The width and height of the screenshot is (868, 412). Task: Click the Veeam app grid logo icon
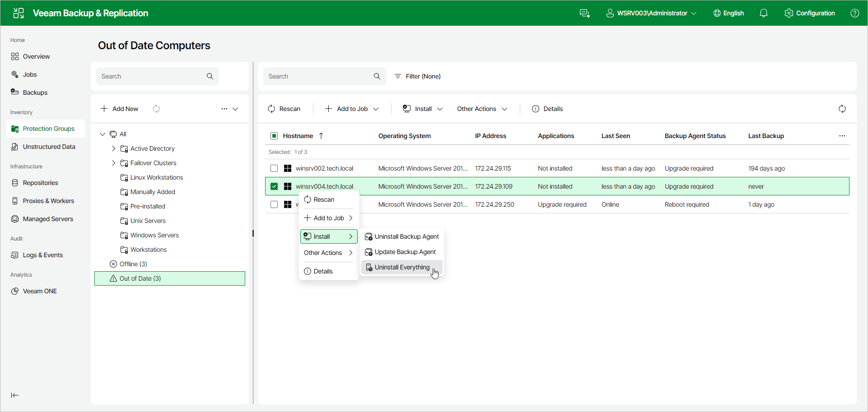pos(19,13)
